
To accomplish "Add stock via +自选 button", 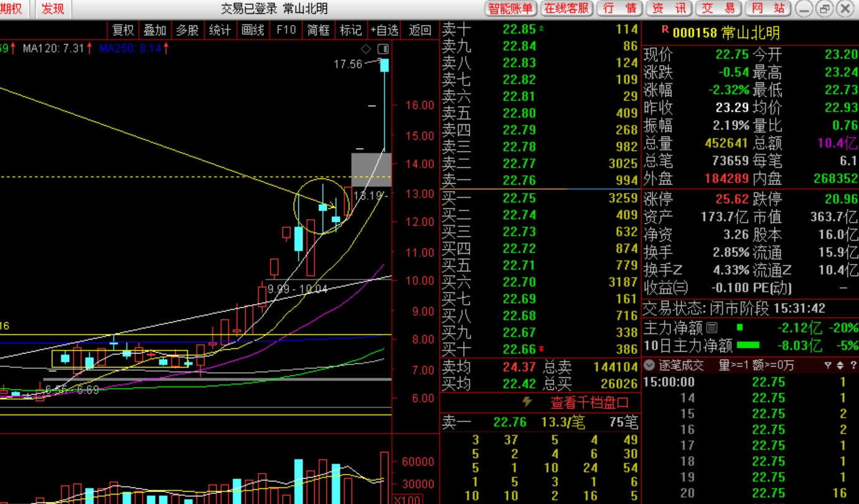I will coord(384,30).
